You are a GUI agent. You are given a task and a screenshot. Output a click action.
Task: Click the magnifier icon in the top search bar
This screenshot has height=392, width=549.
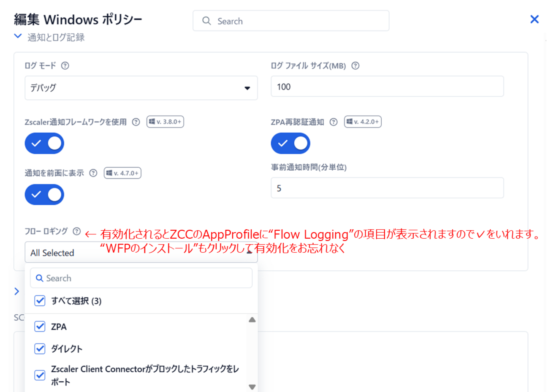click(x=207, y=21)
